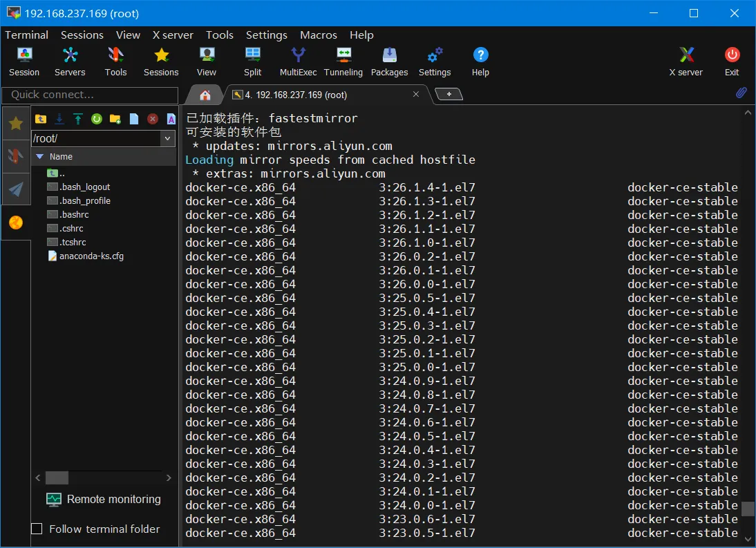This screenshot has height=548, width=756.
Task: Open the Settings gear toolbar icon
Action: (x=435, y=62)
